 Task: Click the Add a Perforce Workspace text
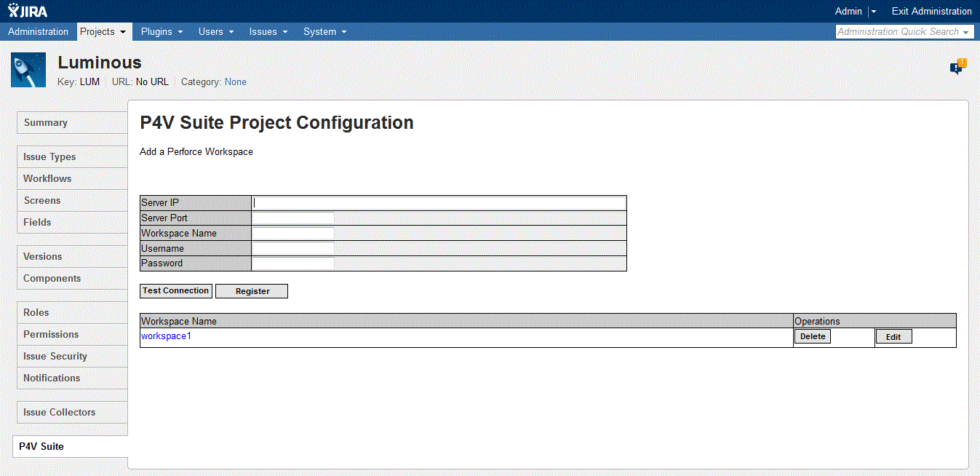pos(196,152)
